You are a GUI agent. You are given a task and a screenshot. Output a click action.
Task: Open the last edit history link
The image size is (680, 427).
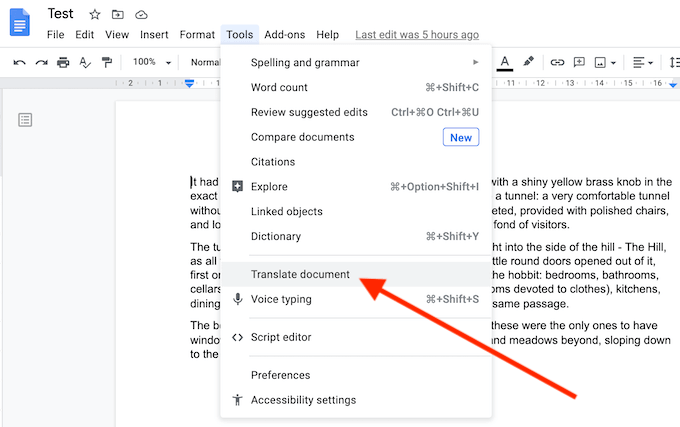point(417,35)
